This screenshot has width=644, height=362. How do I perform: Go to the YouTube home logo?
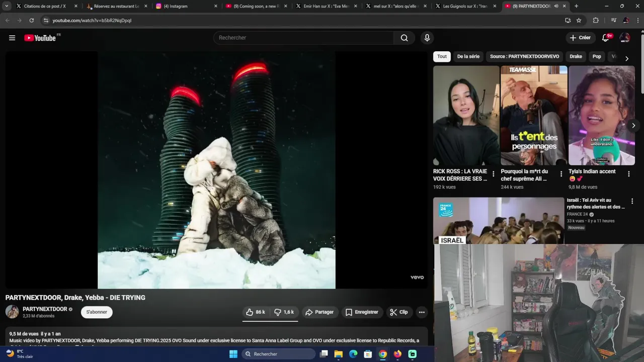(x=41, y=38)
